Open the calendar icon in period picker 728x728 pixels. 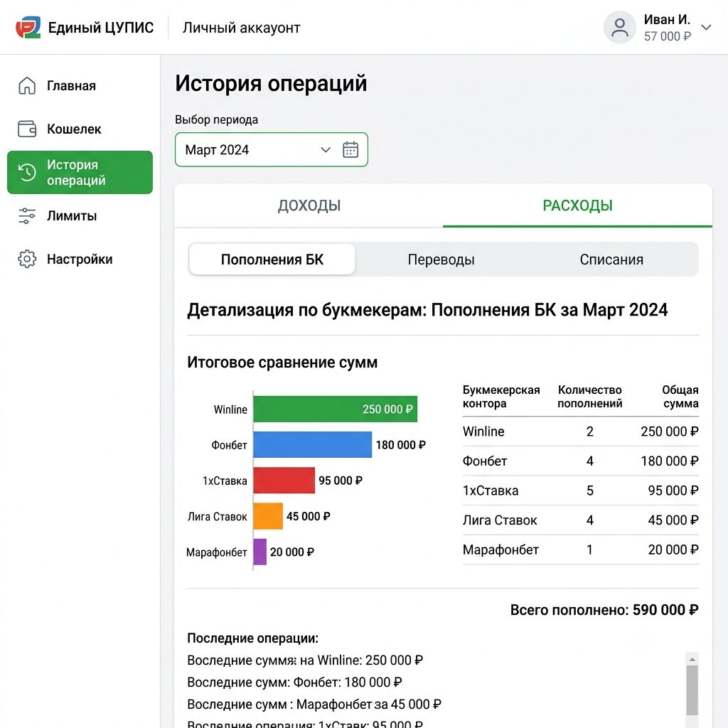coord(350,149)
